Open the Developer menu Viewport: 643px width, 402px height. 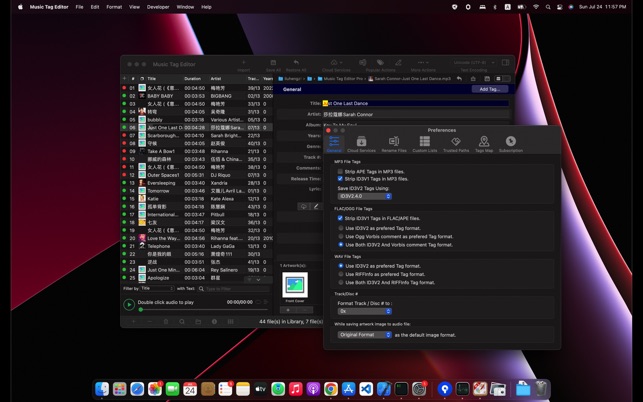click(x=158, y=7)
